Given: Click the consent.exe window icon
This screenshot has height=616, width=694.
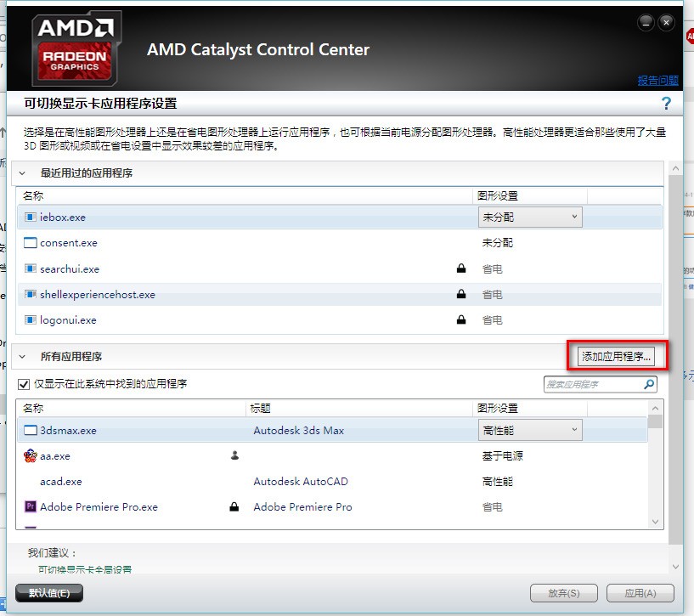Looking at the screenshot, I should (30, 243).
